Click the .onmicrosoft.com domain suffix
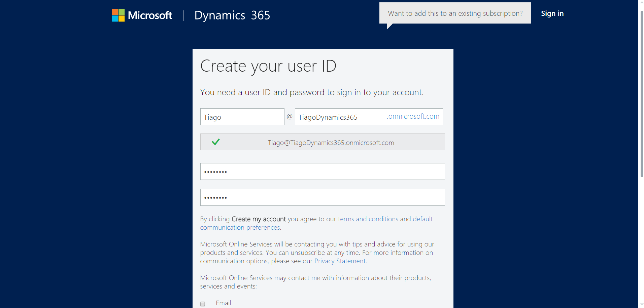Screen dimensions: 644x308 pyautogui.click(x=413, y=116)
